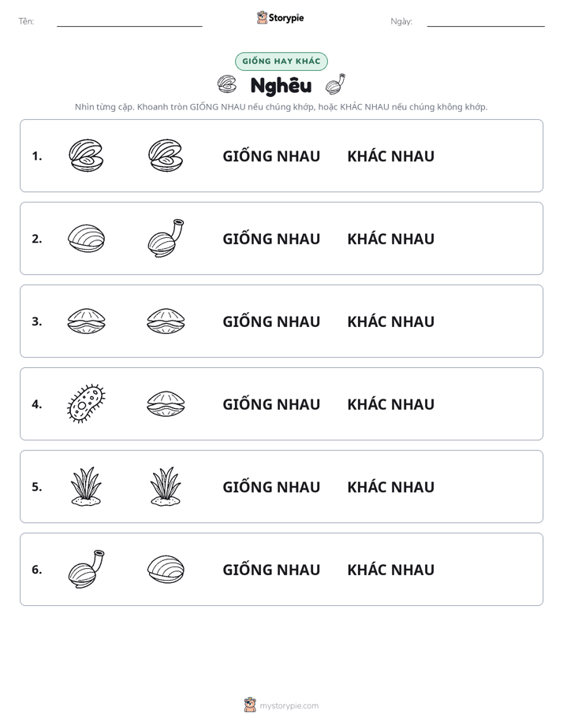This screenshot has width=563, height=728.
Task: Click the open clam icon left of the title
Action: pos(226,84)
